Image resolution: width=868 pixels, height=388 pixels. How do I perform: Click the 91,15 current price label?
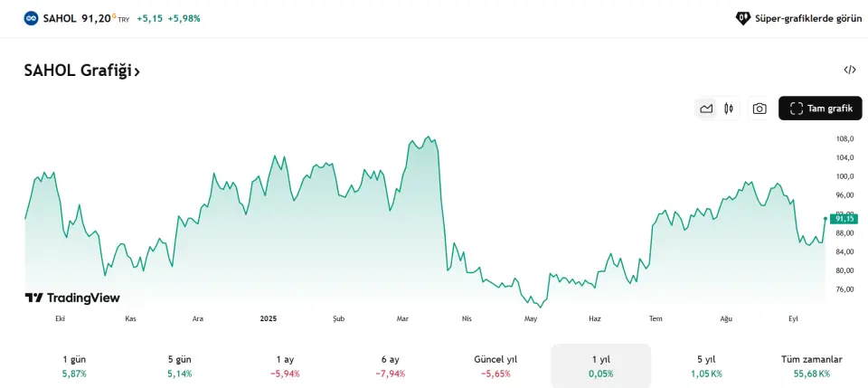click(844, 219)
